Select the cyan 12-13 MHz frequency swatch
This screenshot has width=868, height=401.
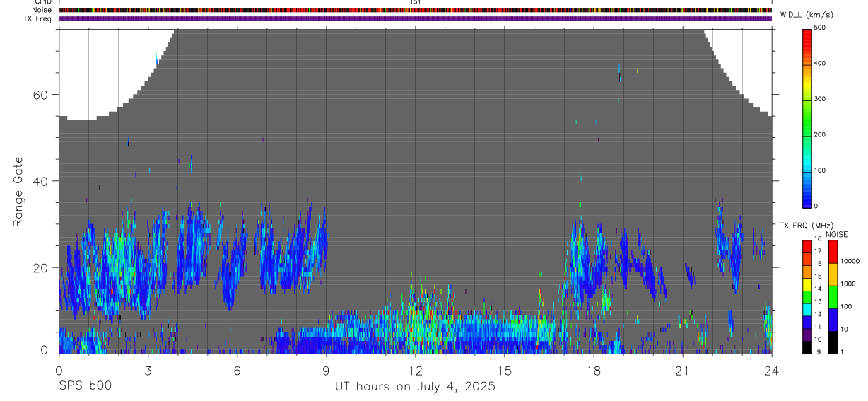[807, 310]
